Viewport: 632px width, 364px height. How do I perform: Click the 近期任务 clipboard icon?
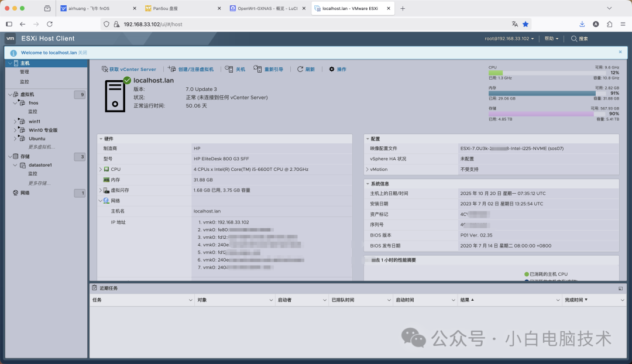click(94, 288)
